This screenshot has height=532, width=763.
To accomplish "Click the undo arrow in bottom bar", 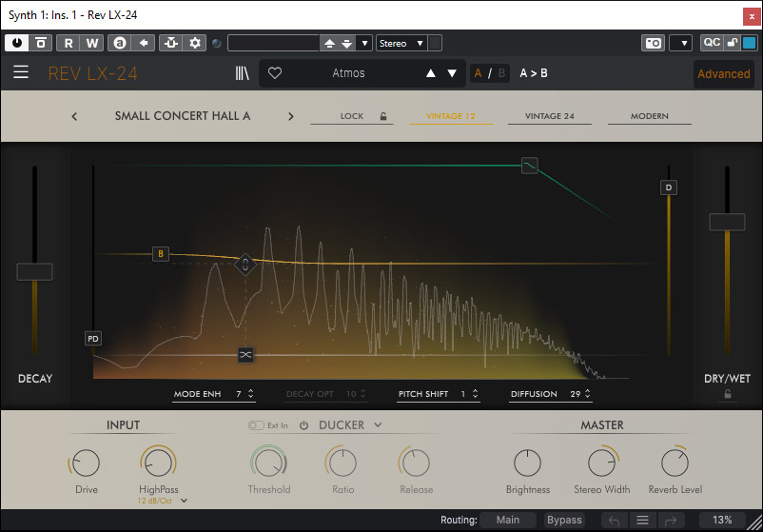I will click(616, 521).
